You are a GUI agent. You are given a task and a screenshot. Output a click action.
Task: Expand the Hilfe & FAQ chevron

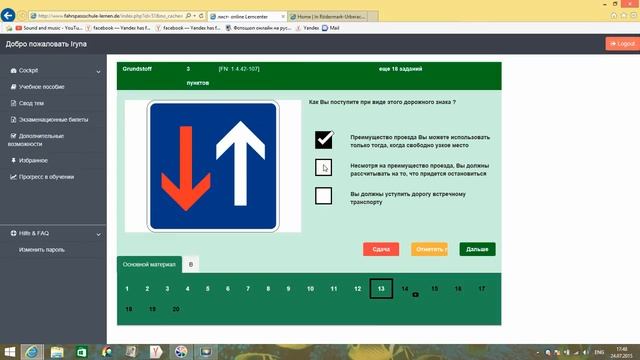pyautogui.click(x=98, y=234)
